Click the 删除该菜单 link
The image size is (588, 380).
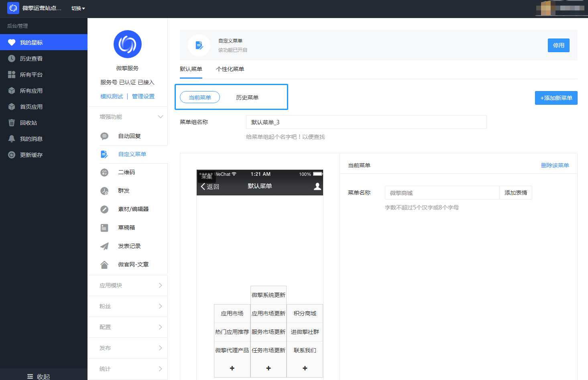[x=555, y=165]
